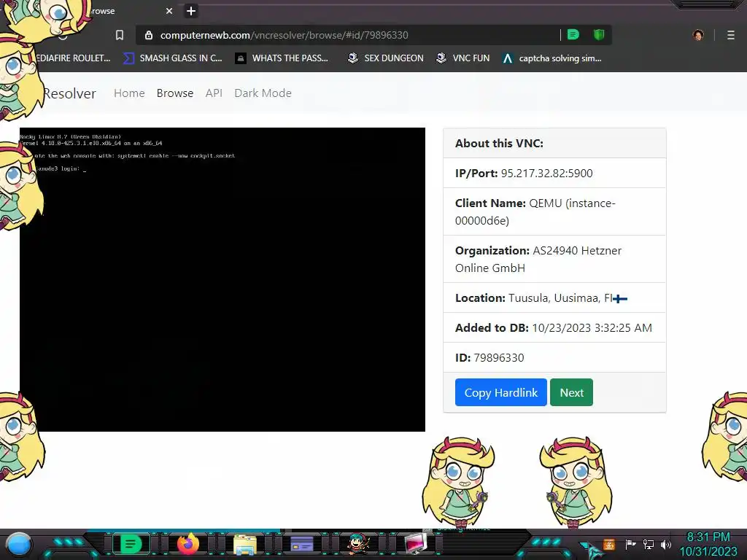747x560 pixels.
Task: Open the pink monitor taskbar app
Action: (x=415, y=544)
